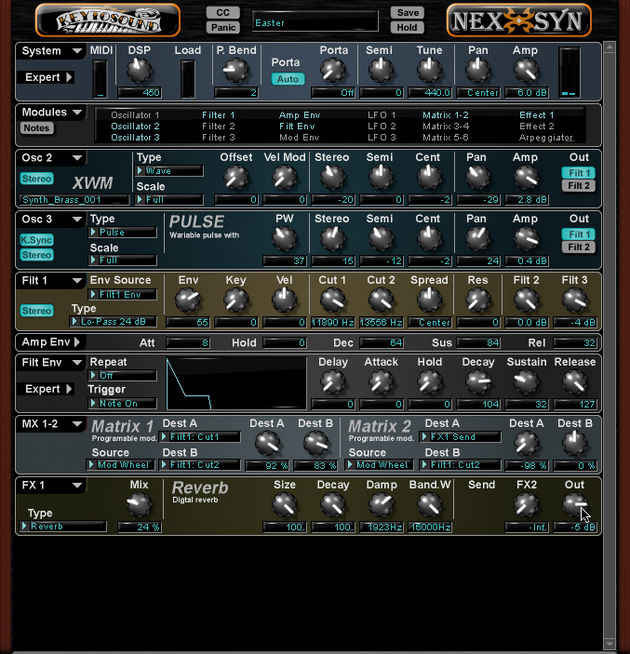
Task: Click the System Amp knob
Action: [x=526, y=70]
